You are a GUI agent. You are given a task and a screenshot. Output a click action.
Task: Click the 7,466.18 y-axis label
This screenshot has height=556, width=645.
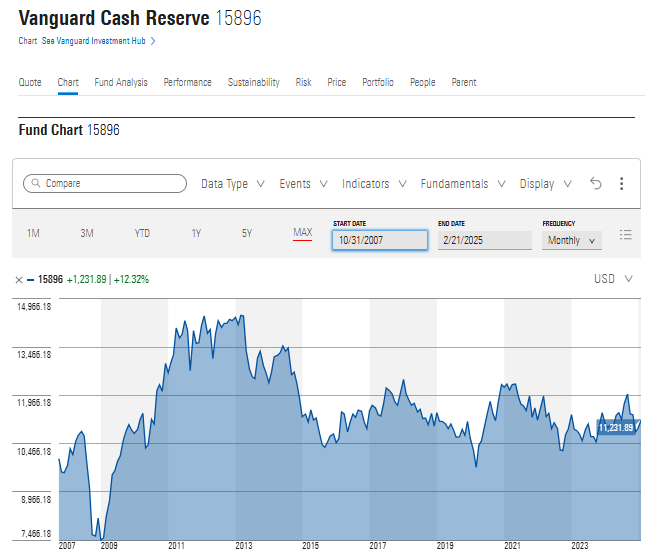(36, 534)
